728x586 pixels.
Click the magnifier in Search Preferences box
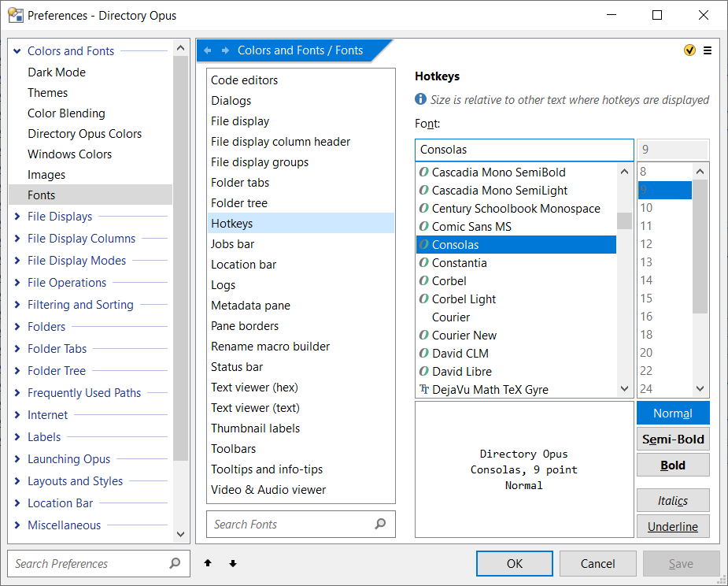point(175,564)
